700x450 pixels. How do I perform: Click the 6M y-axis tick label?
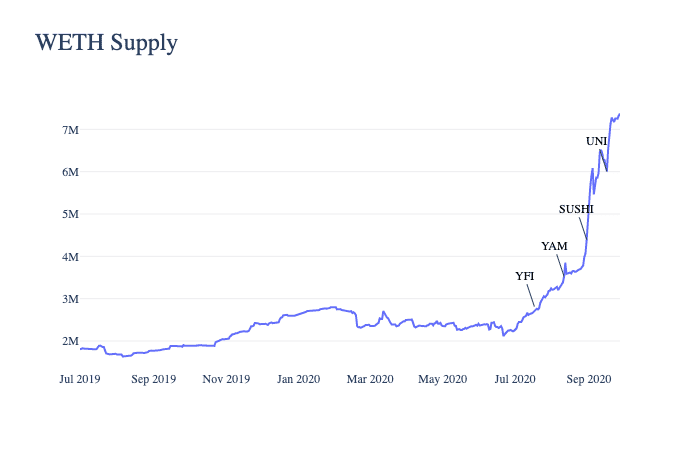pos(71,172)
